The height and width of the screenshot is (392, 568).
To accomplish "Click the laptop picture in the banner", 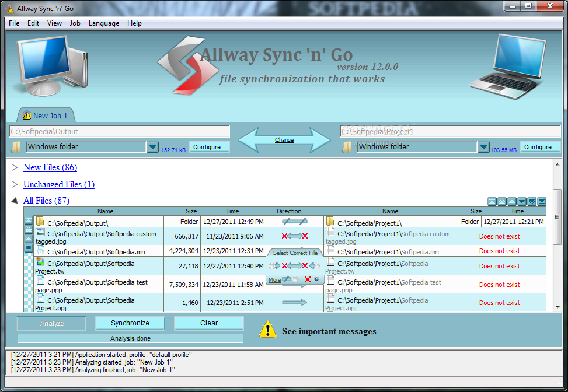I will pyautogui.click(x=507, y=67).
